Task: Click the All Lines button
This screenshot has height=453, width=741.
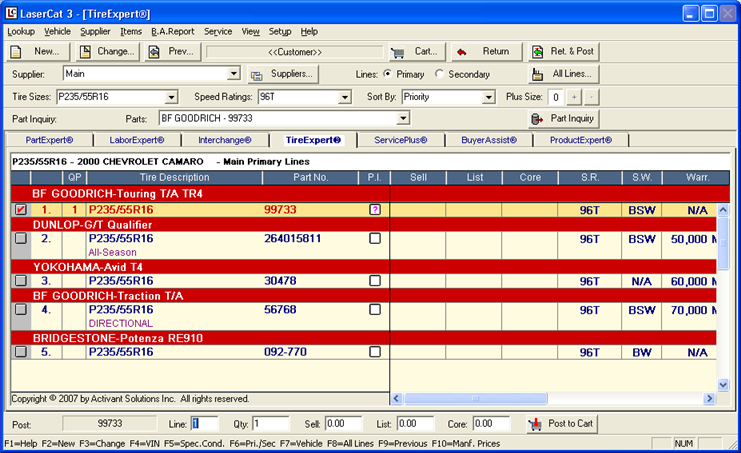Action: coord(563,74)
